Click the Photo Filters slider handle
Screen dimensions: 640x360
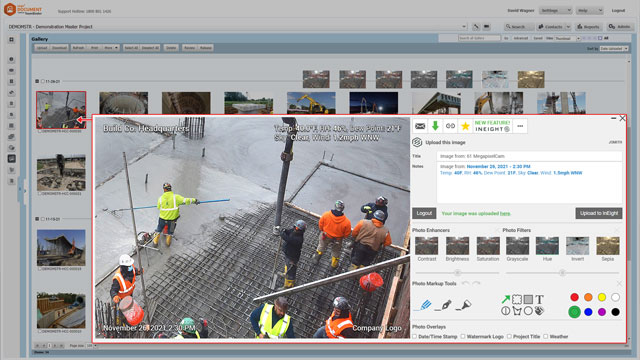(x=562, y=272)
